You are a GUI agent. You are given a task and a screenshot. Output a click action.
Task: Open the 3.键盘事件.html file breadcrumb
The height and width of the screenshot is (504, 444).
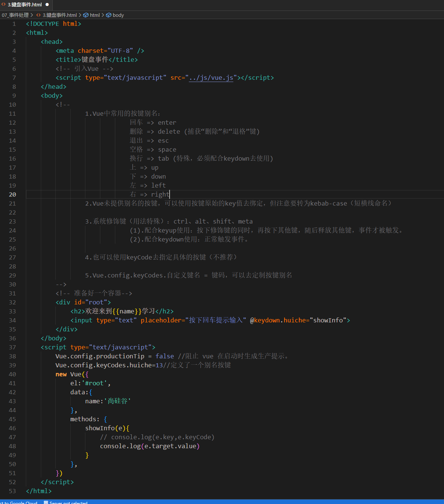click(x=60, y=15)
